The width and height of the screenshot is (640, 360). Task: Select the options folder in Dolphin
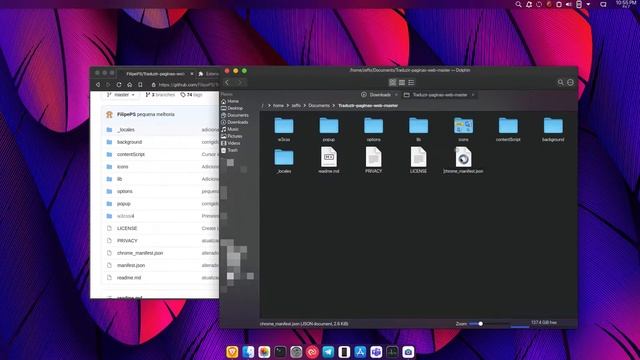pyautogui.click(x=373, y=129)
